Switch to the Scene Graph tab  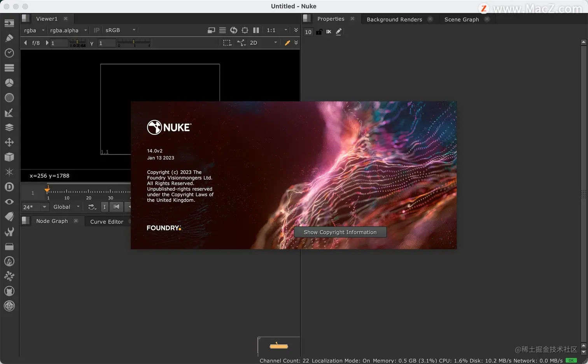pyautogui.click(x=462, y=19)
